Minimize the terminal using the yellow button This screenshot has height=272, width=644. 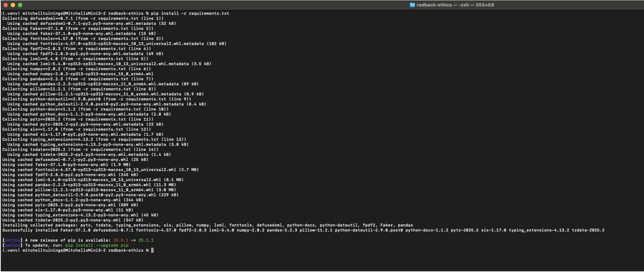pos(13,5)
